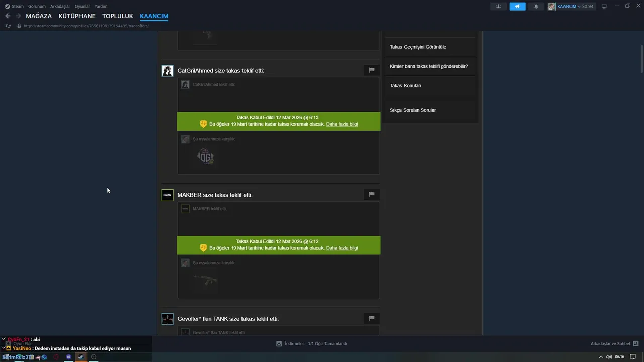This screenshot has height=362, width=644.
Task: Open the Oyunlar menu
Action: click(83, 6)
